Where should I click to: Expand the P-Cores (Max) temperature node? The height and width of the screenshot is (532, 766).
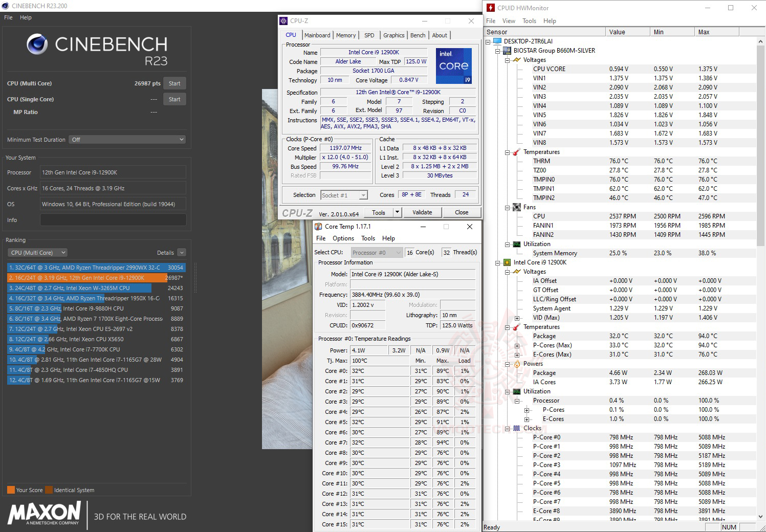(517, 345)
